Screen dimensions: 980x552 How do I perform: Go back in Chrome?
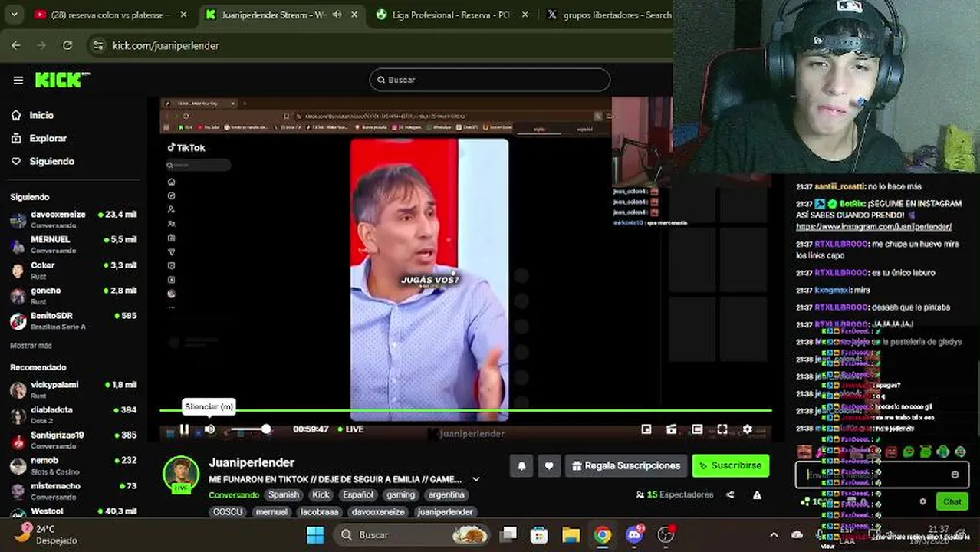tap(16, 45)
